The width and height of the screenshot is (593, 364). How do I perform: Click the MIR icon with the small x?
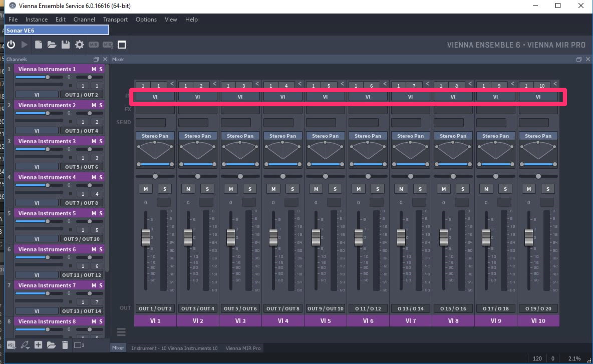coord(108,45)
